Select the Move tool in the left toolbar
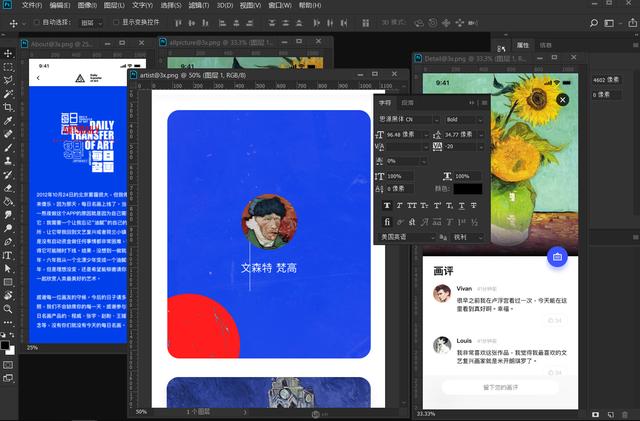This screenshot has height=421, width=640. [8, 53]
